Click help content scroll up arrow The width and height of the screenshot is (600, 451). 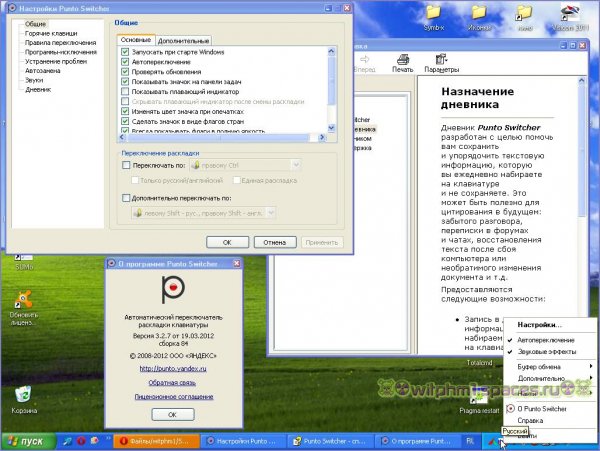click(582, 81)
